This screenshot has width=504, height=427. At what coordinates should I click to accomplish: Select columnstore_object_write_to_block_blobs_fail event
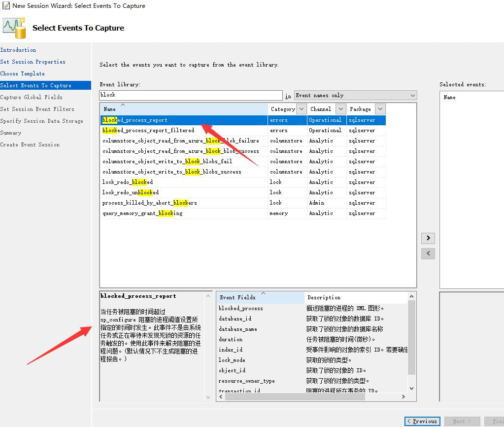(243, 161)
